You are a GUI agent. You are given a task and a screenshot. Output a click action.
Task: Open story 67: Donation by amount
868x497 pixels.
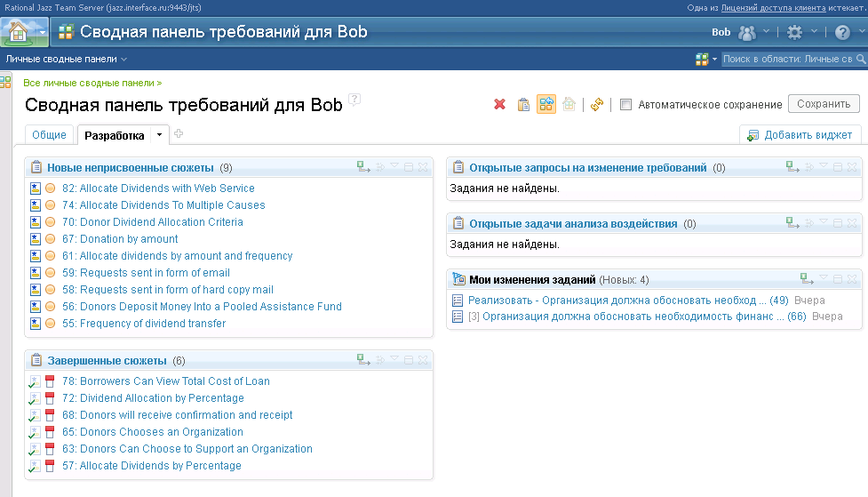click(120, 239)
